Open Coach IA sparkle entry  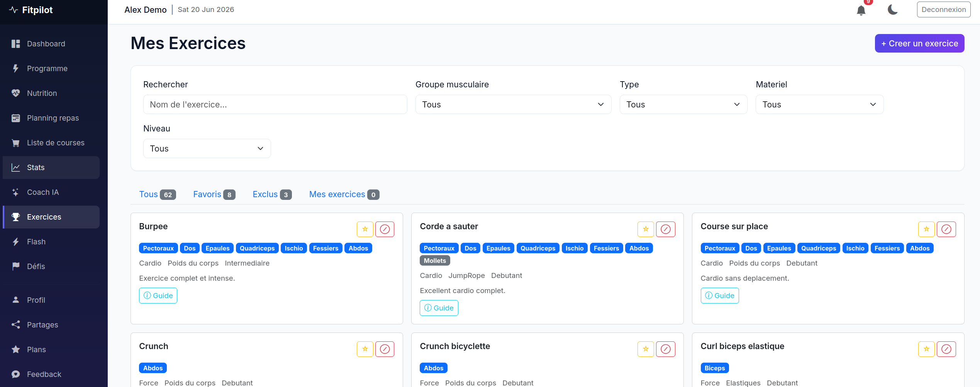pos(51,192)
